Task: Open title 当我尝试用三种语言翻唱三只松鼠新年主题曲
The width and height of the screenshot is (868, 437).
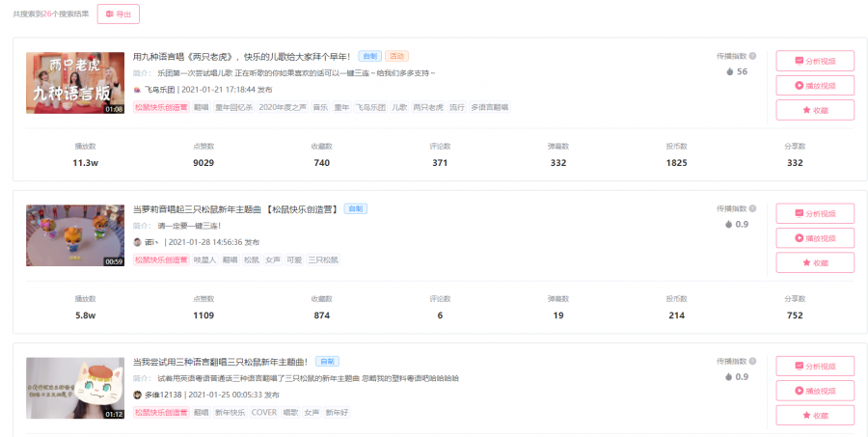Action: 220,362
